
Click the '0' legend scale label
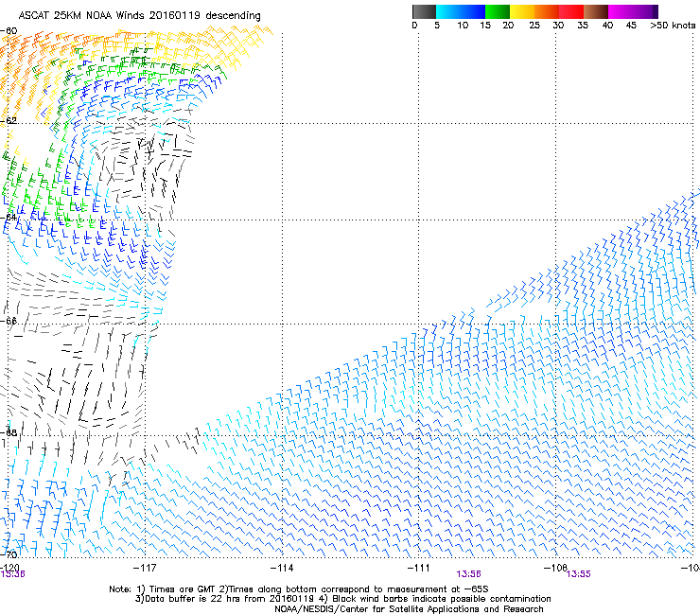click(x=414, y=26)
